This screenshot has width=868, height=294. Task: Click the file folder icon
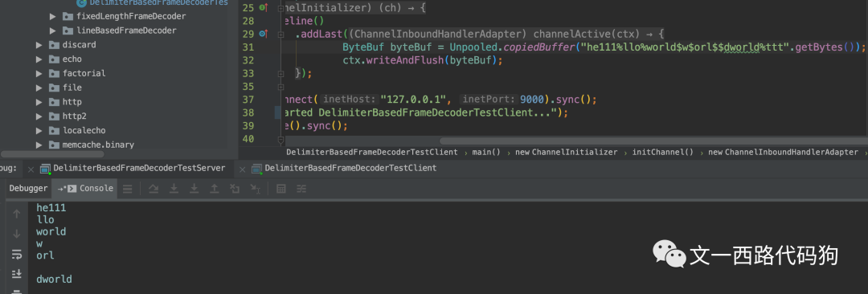coord(54,88)
